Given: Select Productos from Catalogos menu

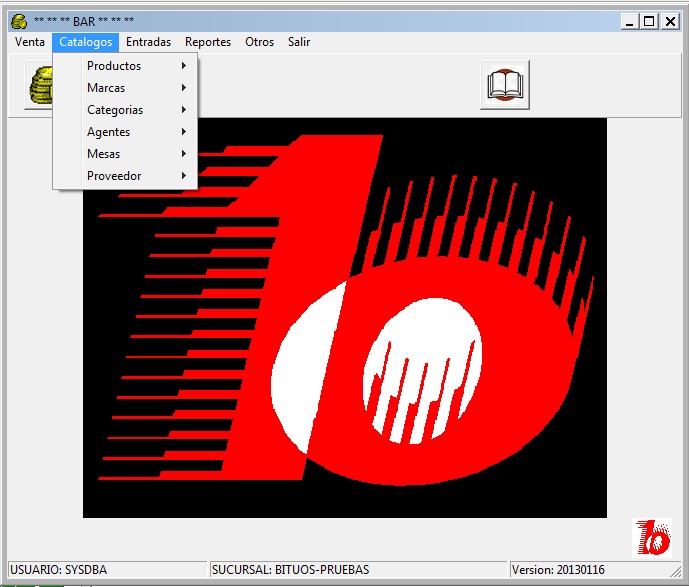Looking at the screenshot, I should click(x=125, y=66).
